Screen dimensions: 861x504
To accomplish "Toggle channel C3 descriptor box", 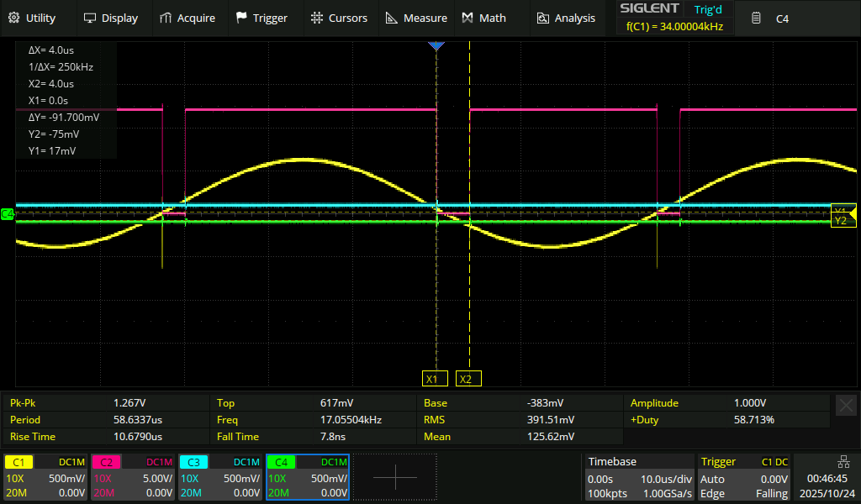I will click(x=220, y=477).
